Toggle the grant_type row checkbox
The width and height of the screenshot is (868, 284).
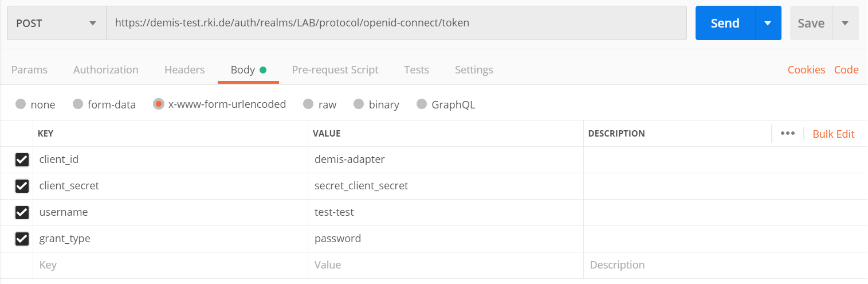[x=22, y=239]
